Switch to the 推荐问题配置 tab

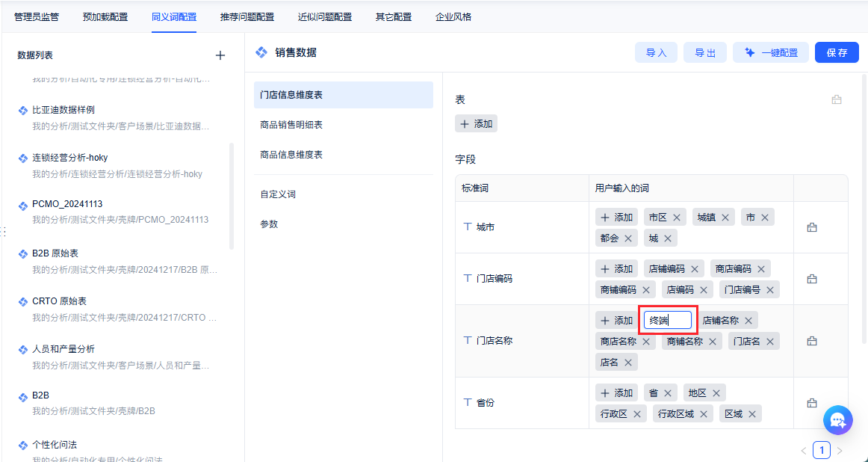tap(247, 16)
